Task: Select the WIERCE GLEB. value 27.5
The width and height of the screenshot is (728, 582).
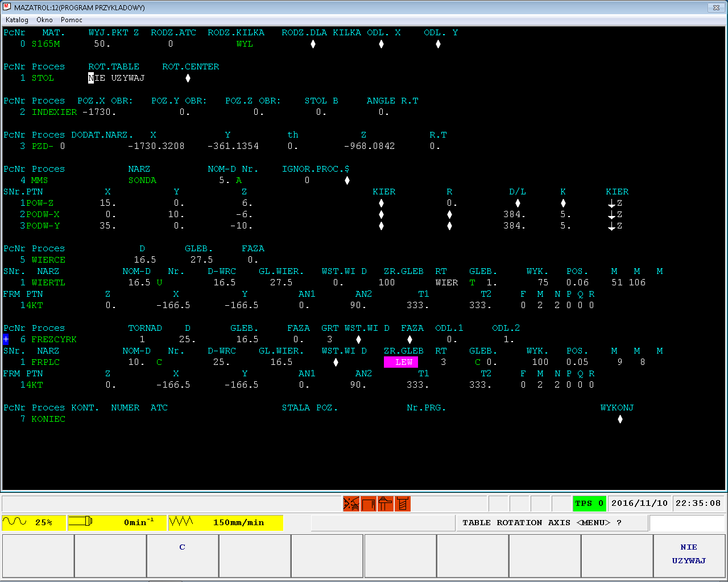Action: point(202,260)
